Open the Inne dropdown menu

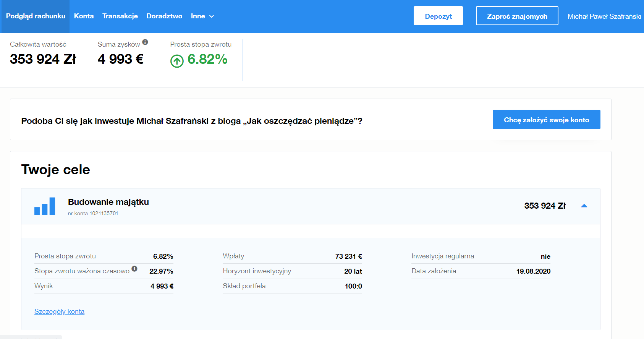tap(198, 16)
